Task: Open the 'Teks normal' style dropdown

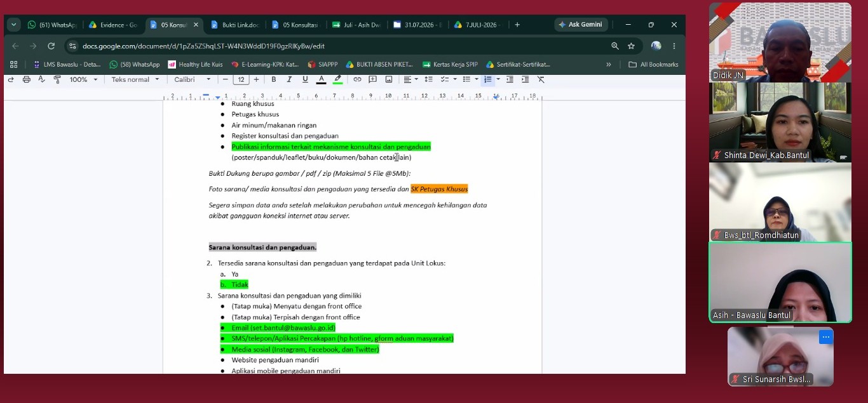Action: point(135,79)
